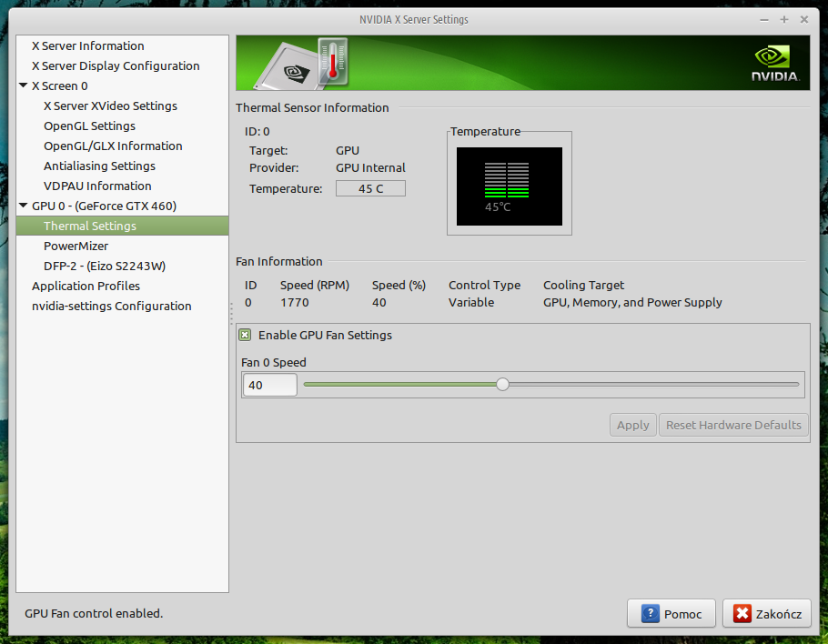
Task: Click the Fan 0 Speed value field
Action: click(270, 385)
